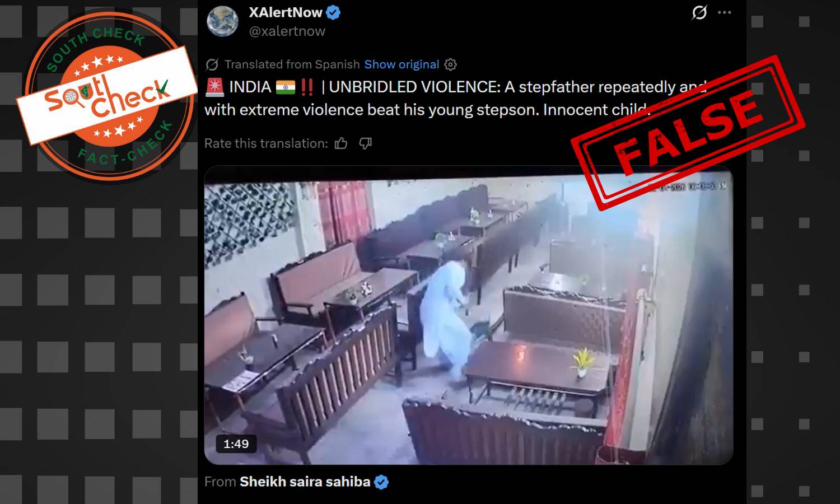Click verified badge next to Sheikh saira sahiba

[381, 482]
